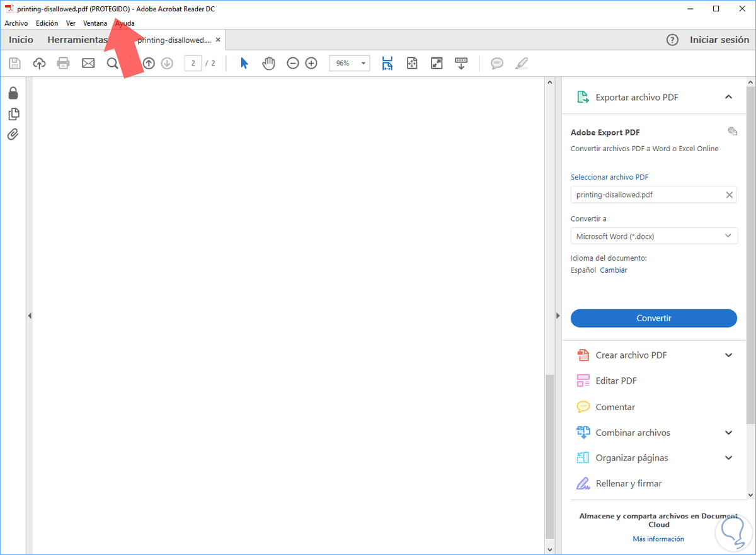Click document scrollbar up arrow
The image size is (756, 555).
[550, 82]
